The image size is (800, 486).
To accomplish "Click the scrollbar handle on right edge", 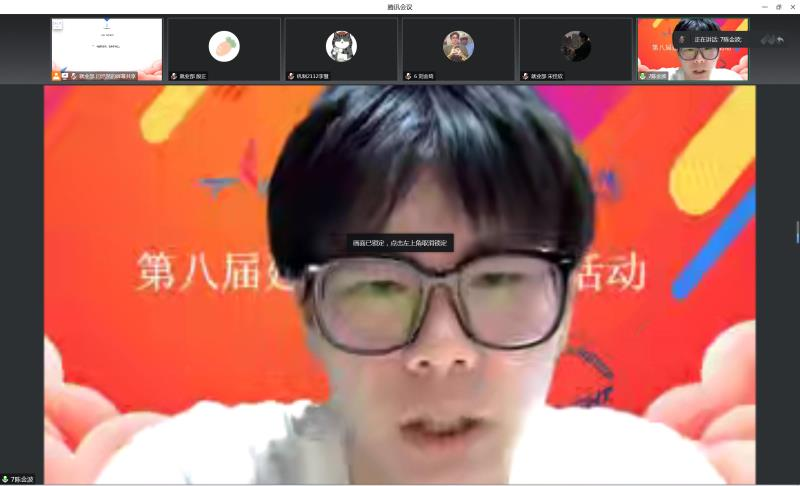I will click(x=797, y=232).
